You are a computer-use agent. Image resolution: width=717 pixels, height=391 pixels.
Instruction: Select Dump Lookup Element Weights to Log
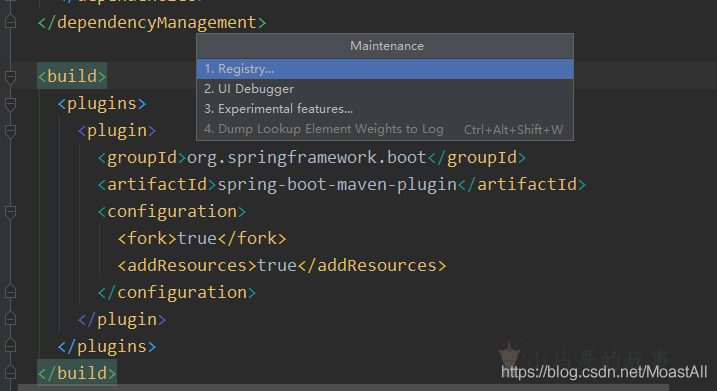(x=385, y=129)
